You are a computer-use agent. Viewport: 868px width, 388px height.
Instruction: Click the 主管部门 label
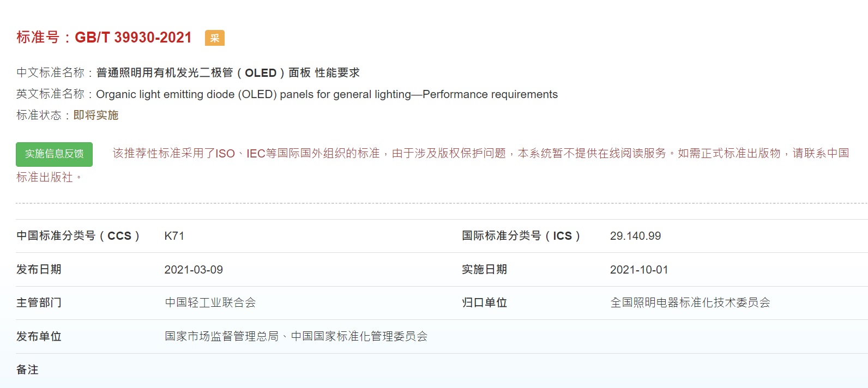39,302
